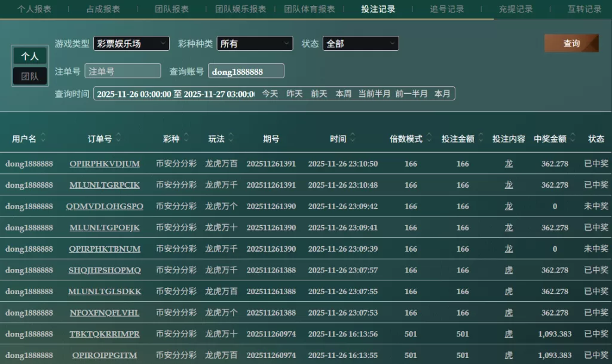Open the 状态 dropdown set to 全部

click(360, 44)
